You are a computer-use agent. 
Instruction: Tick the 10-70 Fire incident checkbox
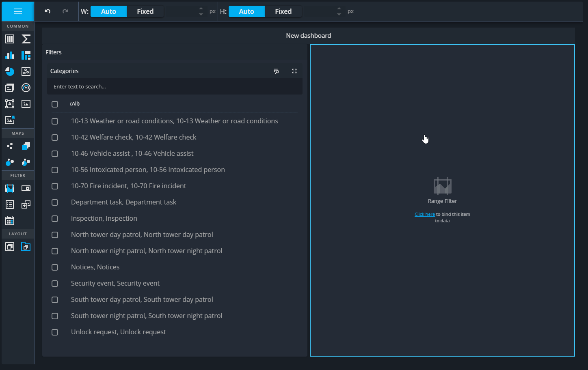click(x=55, y=186)
